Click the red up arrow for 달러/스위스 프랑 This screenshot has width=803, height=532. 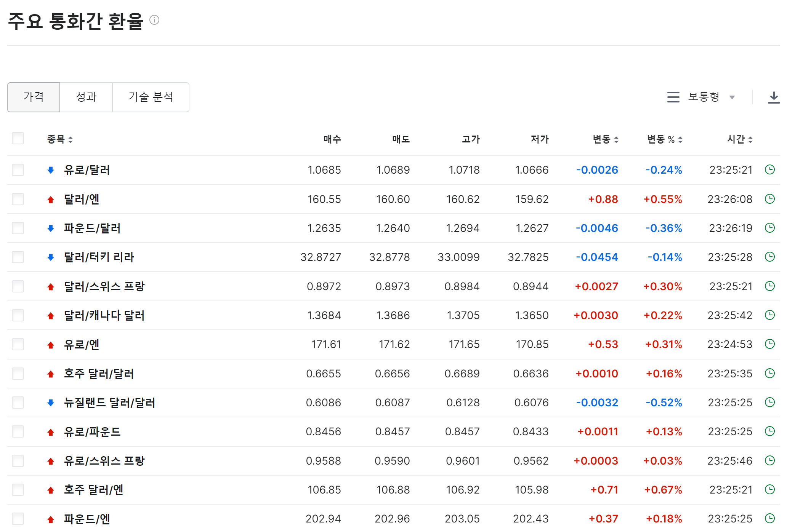pos(51,287)
